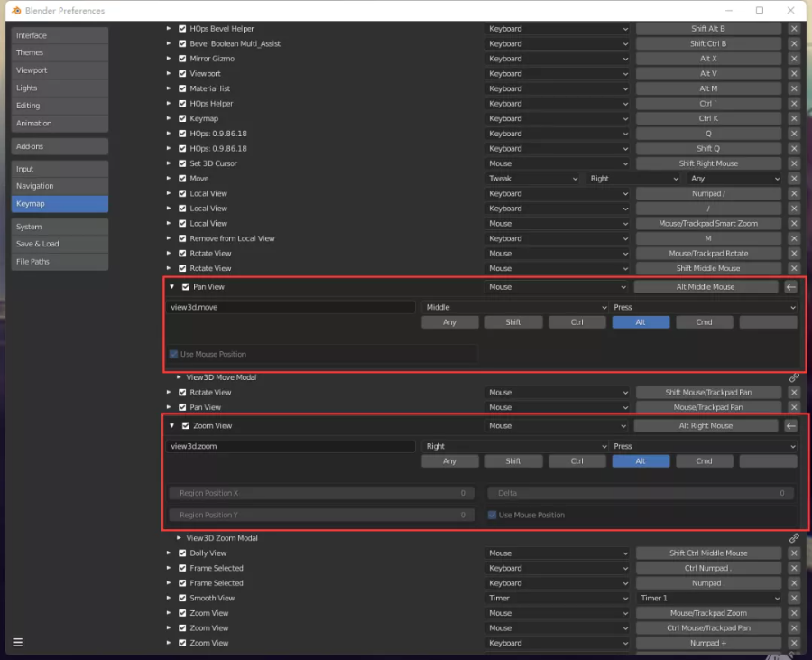Screen dimensions: 812x660
Task: Restore the Zoom View keymap item with back arrow
Action: coord(791,426)
